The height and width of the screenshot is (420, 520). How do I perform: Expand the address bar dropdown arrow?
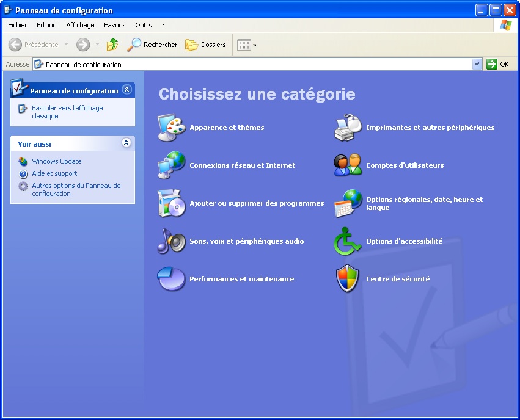tap(477, 64)
